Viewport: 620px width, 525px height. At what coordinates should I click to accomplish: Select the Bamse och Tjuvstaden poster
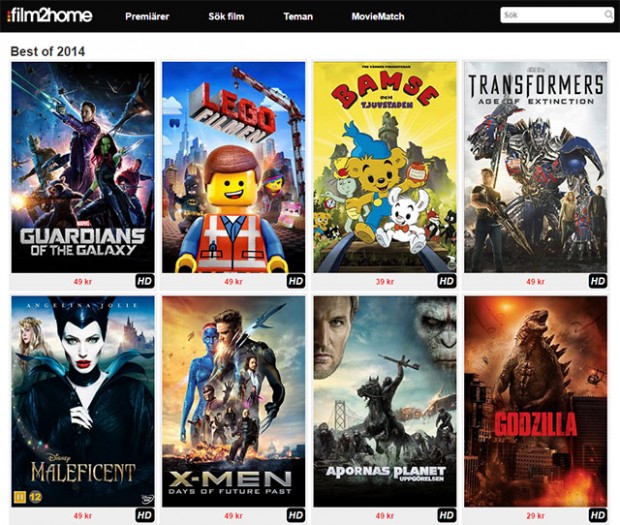pyautogui.click(x=385, y=167)
